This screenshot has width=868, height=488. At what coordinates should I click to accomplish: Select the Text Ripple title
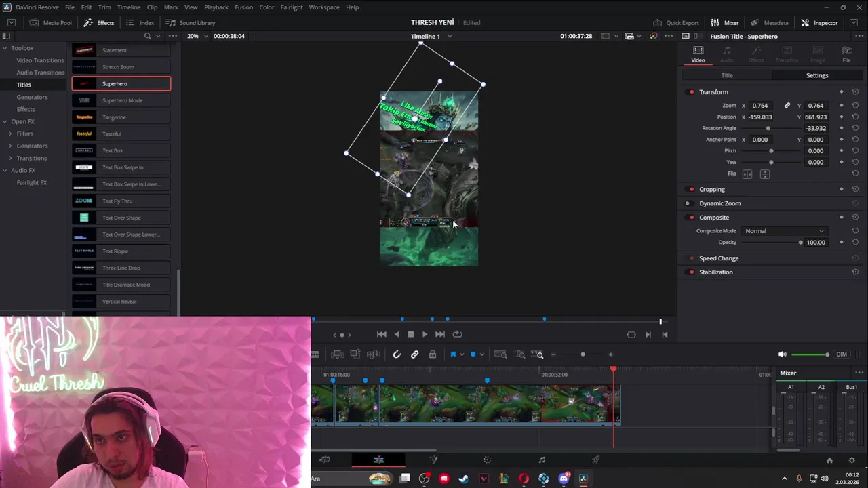[x=121, y=251]
